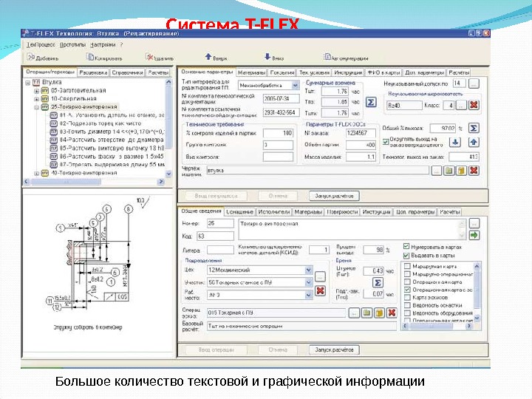This screenshot has width=532, height=399.
Task: Click sigma icon next to Суммарные времена
Action: coord(371,102)
